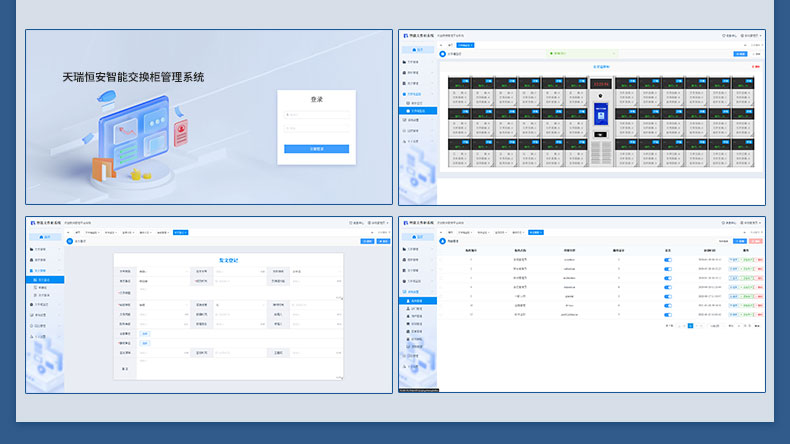The image size is (790, 444).
Task: Click the pink delete button above the data table
Action: (x=755, y=241)
